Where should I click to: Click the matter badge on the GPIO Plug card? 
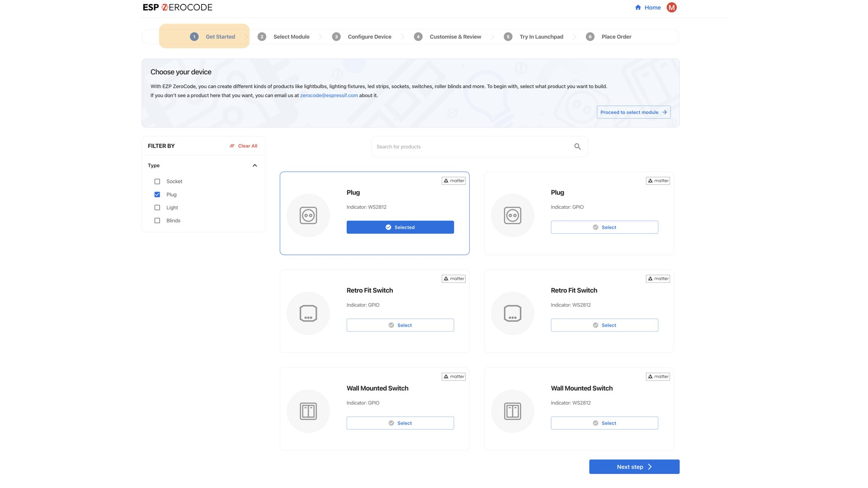658,180
